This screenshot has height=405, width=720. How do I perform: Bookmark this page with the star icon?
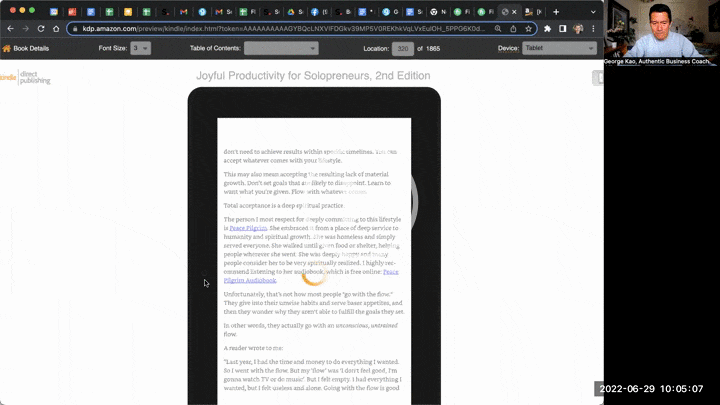[529, 28]
